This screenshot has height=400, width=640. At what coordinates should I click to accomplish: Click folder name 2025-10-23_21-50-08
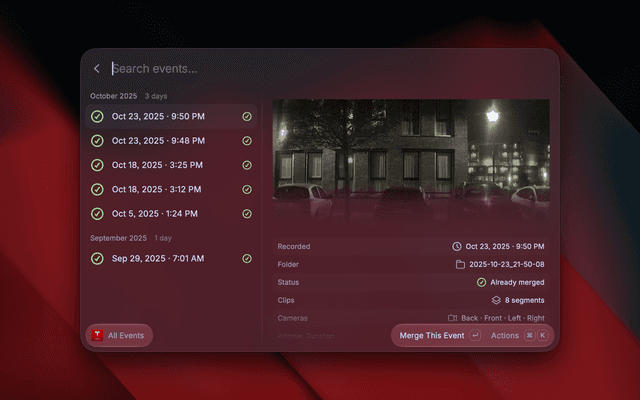(x=507, y=264)
